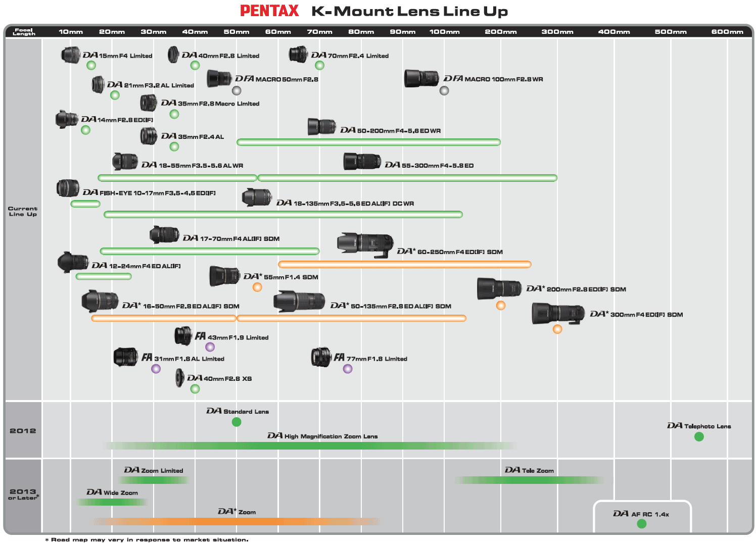Select the DA 18-55mm AL WR lens image
756x543 pixels.
point(125,162)
